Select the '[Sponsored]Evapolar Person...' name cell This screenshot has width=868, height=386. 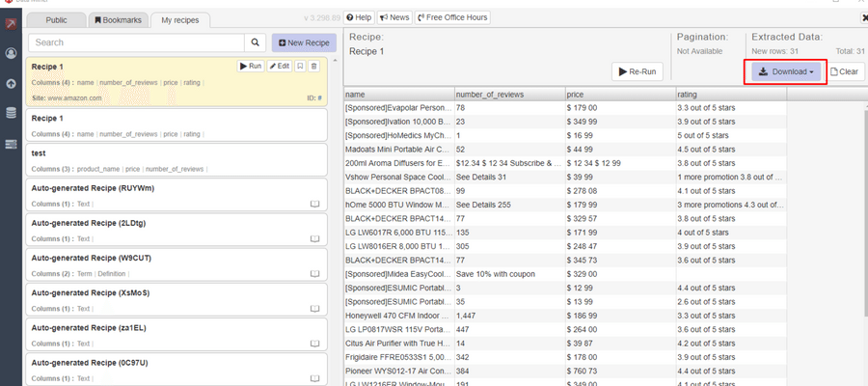click(x=399, y=108)
